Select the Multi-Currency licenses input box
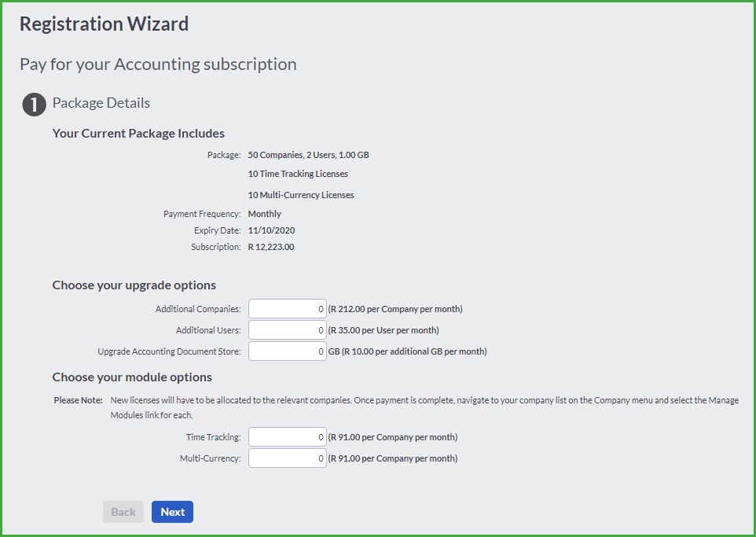 [x=288, y=458]
